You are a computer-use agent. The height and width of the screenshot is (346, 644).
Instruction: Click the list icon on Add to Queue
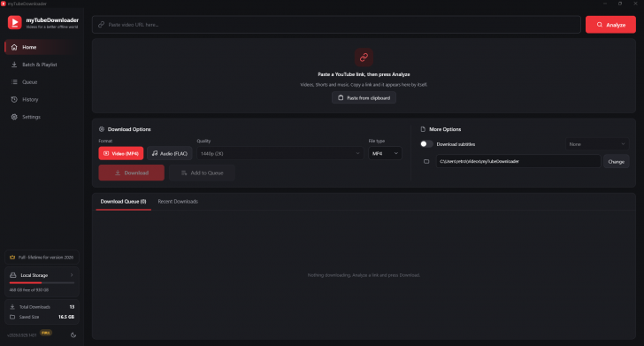(184, 173)
